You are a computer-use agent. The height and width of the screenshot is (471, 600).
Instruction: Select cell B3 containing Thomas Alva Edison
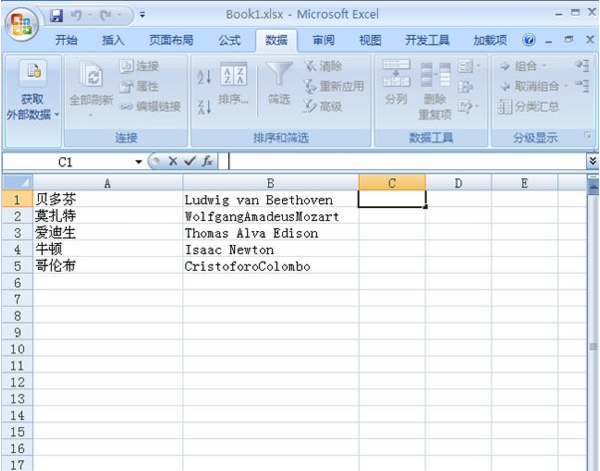click(x=271, y=233)
